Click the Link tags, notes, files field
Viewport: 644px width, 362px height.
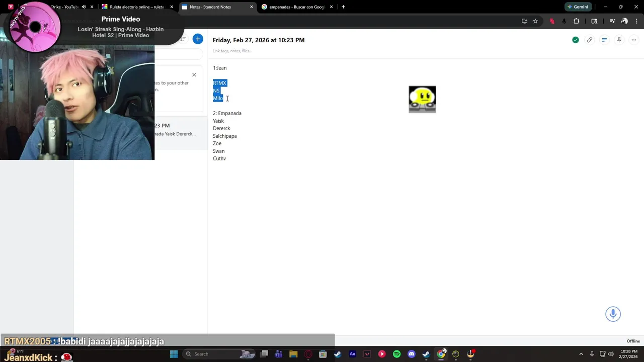pos(232,51)
